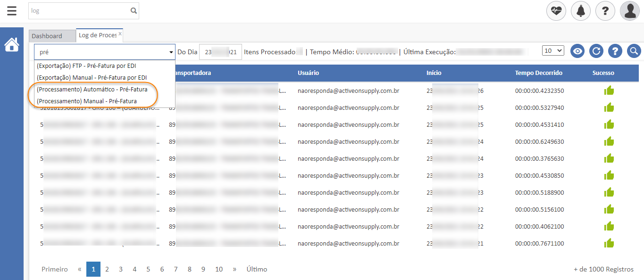Open the user profile avatar

tap(629, 11)
